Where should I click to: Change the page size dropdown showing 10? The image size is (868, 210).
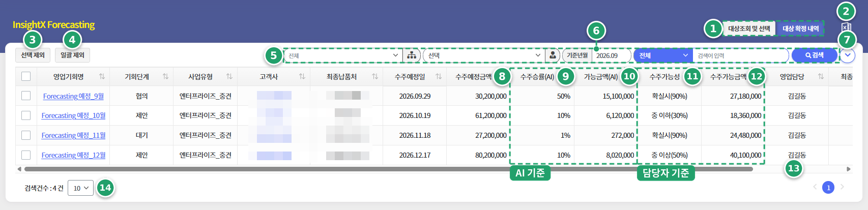[80, 188]
